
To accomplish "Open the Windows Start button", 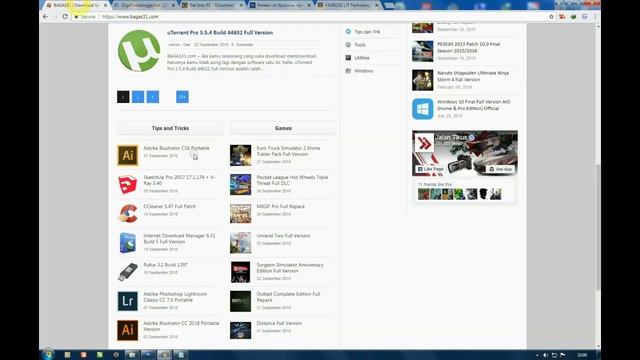I will (x=48, y=354).
